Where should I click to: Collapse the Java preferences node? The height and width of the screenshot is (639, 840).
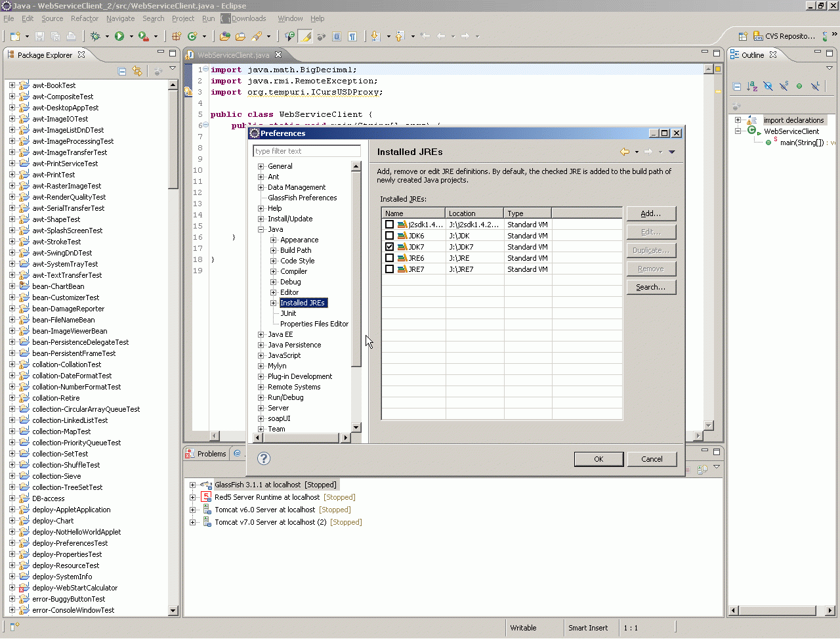(261, 229)
